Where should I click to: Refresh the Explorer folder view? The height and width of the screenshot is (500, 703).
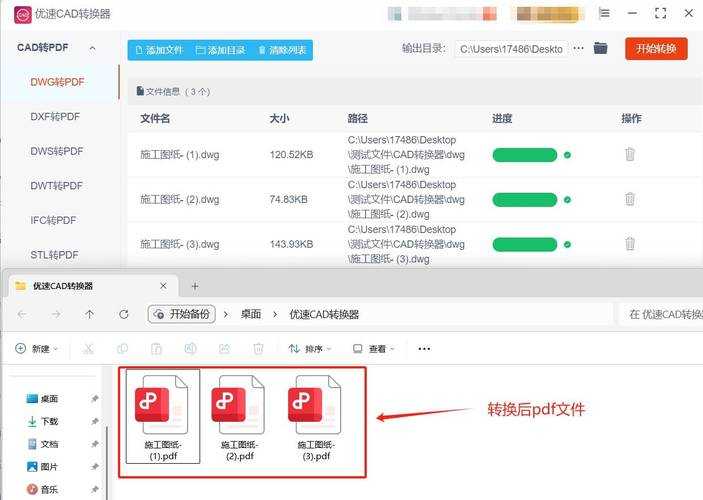point(124,314)
